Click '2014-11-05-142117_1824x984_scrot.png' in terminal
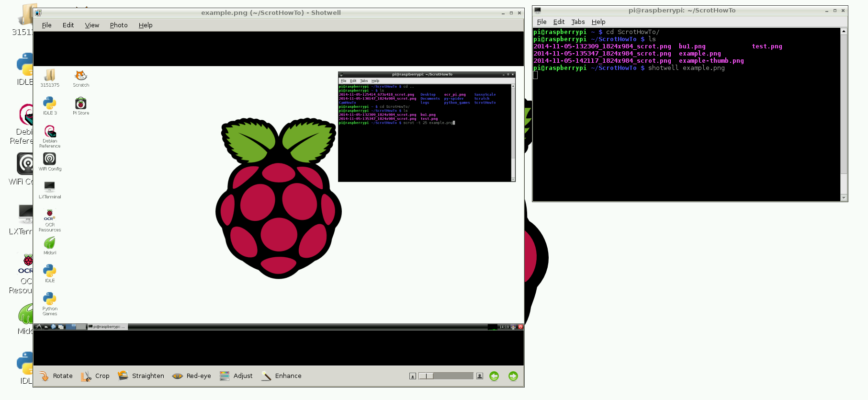 (x=602, y=61)
